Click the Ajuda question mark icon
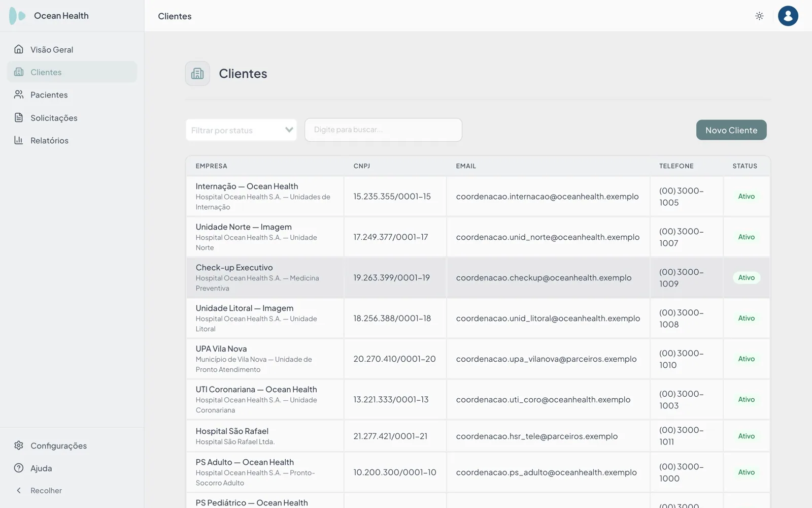This screenshot has width=812, height=508. click(x=19, y=468)
